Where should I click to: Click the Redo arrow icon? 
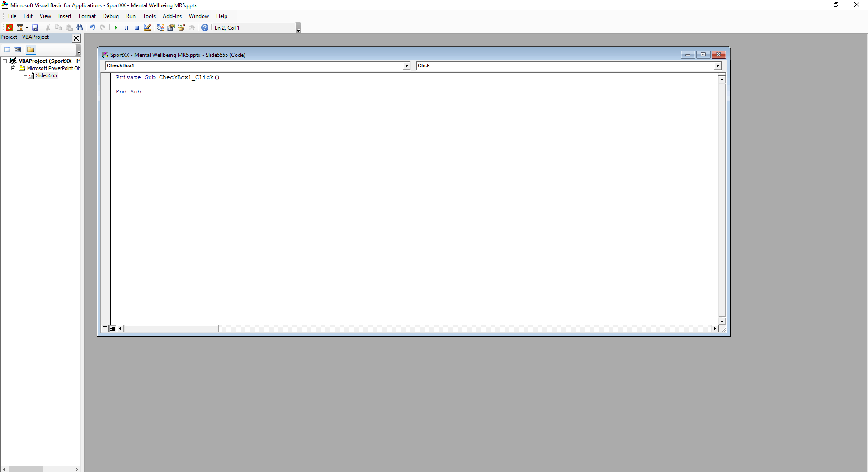click(x=103, y=28)
